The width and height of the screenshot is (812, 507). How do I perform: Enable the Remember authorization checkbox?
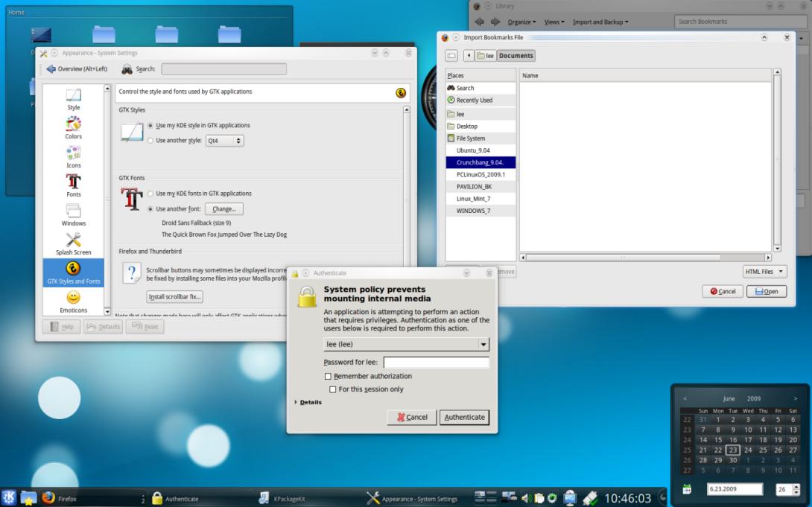pyautogui.click(x=329, y=377)
